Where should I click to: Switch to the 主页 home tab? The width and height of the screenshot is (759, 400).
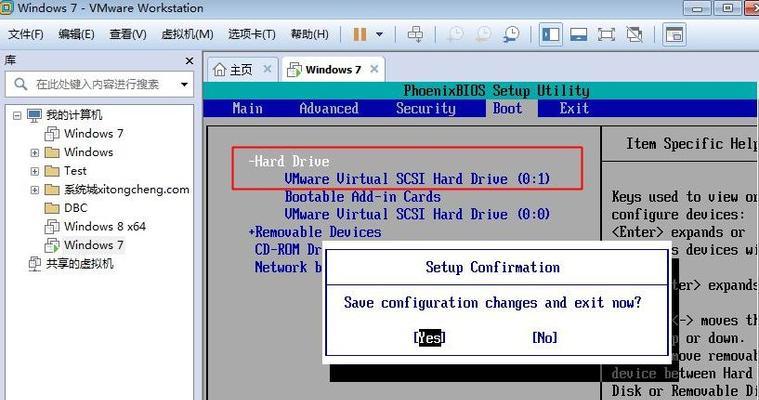pos(241,70)
